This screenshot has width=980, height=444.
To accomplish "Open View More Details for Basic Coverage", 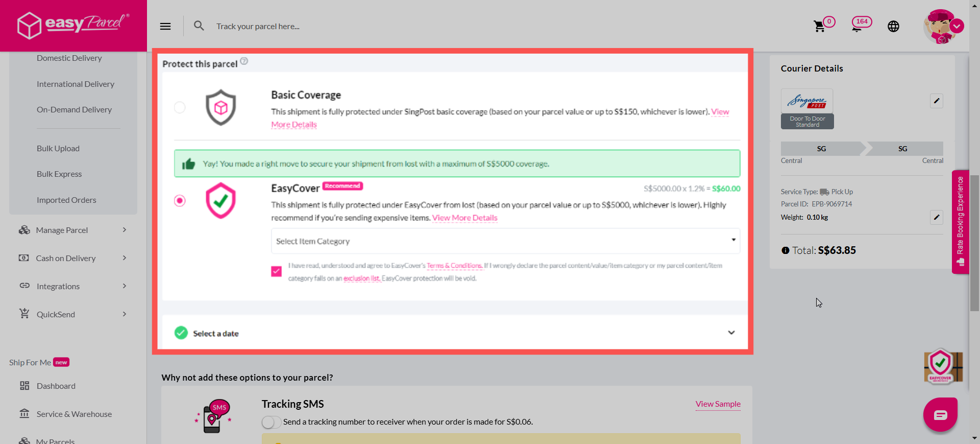I will [x=293, y=124].
